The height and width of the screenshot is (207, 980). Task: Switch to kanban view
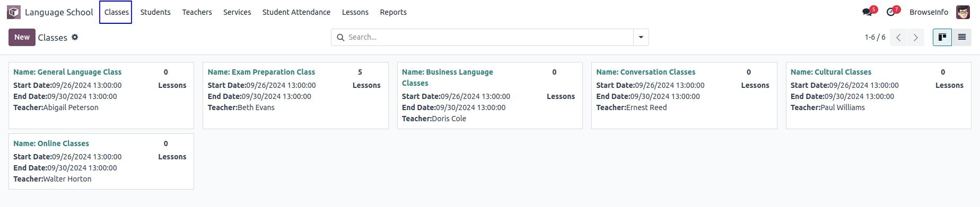click(942, 37)
